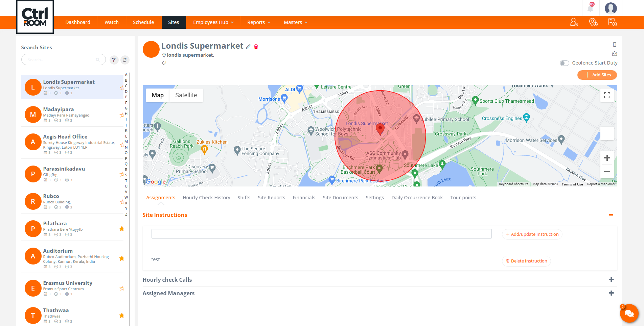Open the Daily Occurrence Book tab
The width and height of the screenshot is (644, 326).
(417, 198)
